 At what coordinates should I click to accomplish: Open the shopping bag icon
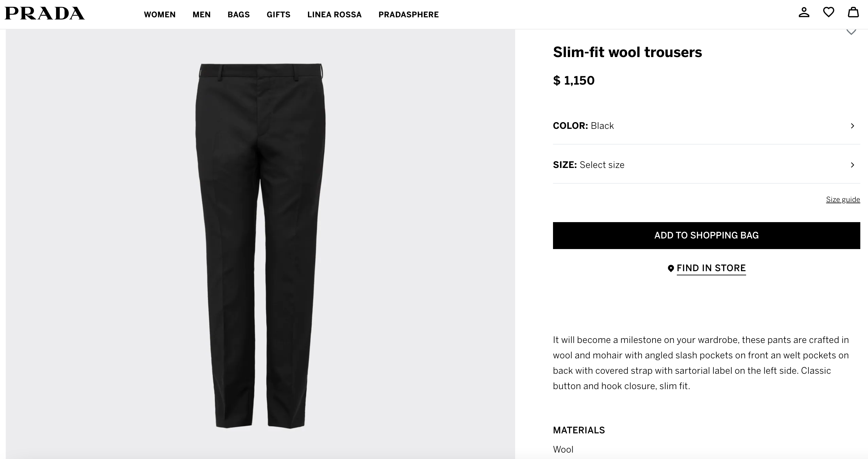point(854,13)
